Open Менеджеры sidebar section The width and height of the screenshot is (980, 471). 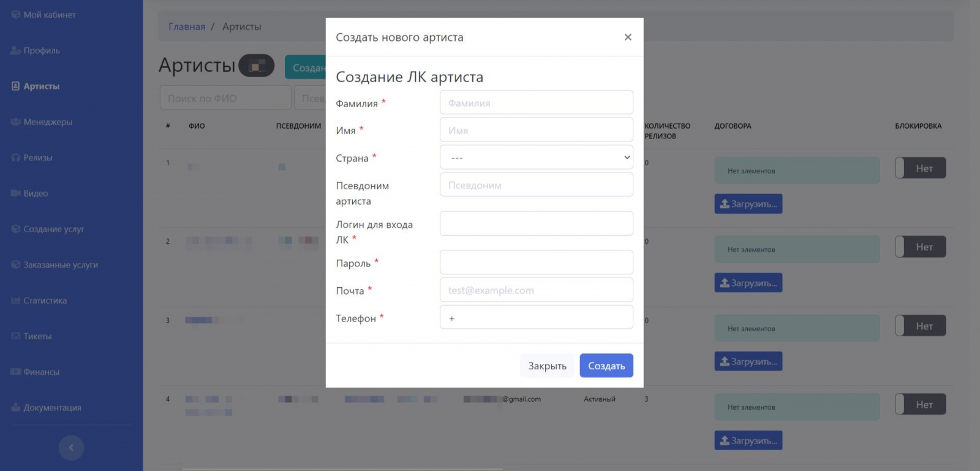tap(48, 122)
